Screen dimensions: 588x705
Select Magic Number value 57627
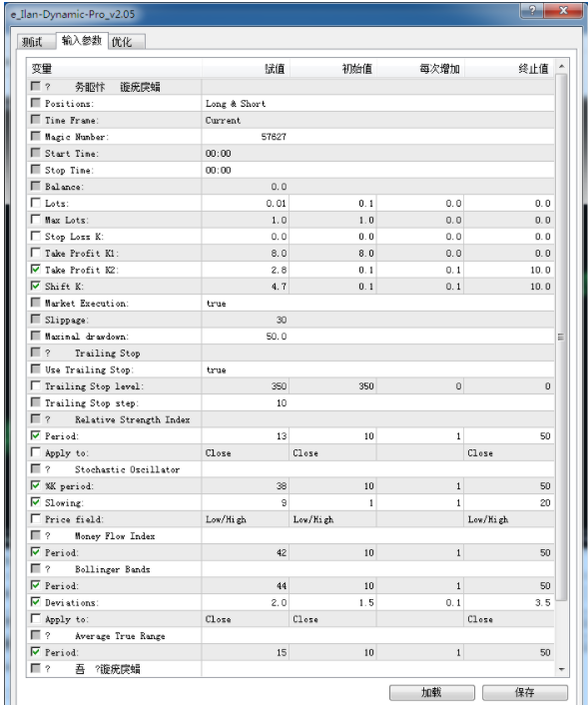[x=274, y=137]
